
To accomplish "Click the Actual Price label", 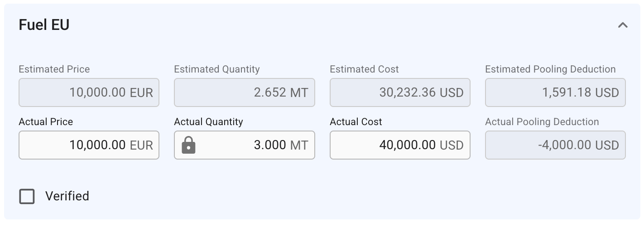I will [46, 121].
